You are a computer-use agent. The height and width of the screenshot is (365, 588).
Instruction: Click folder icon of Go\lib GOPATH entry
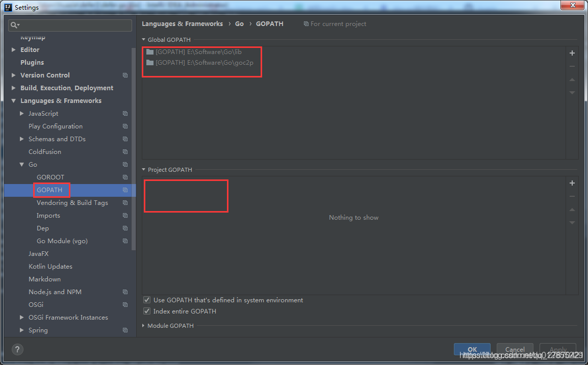[x=150, y=51]
